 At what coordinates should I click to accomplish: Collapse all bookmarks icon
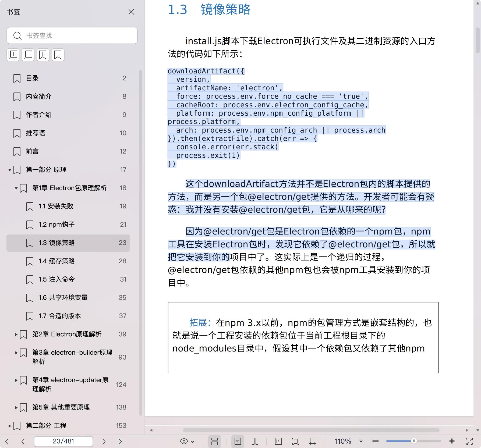click(28, 55)
